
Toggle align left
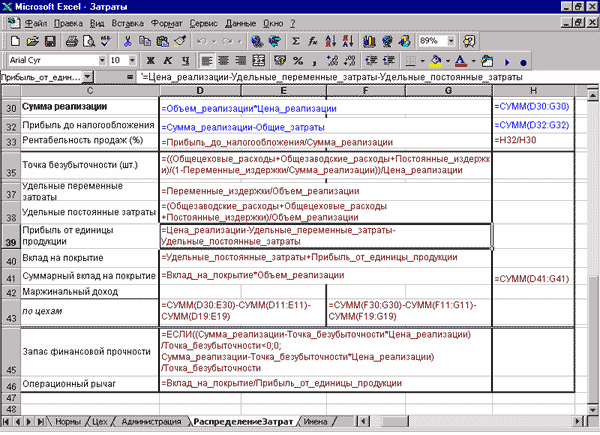point(207,60)
